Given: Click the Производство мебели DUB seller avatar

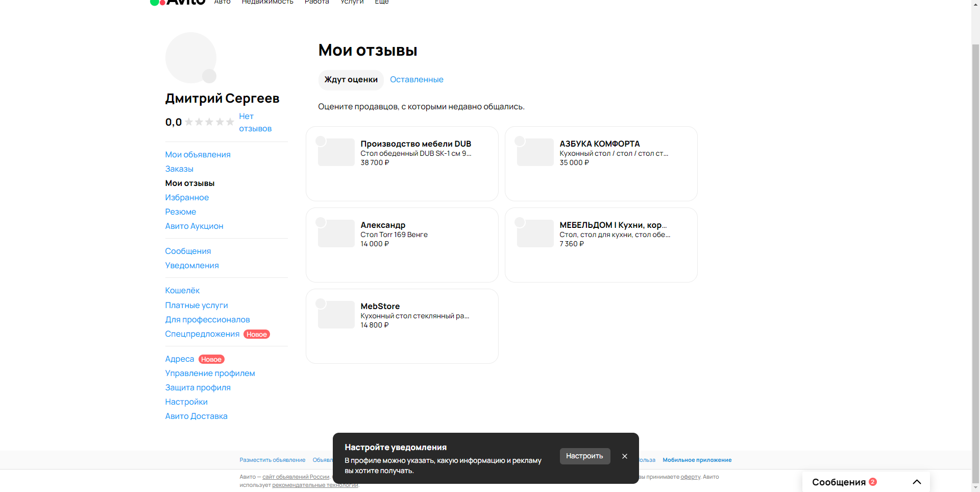Looking at the screenshot, I should (321, 141).
